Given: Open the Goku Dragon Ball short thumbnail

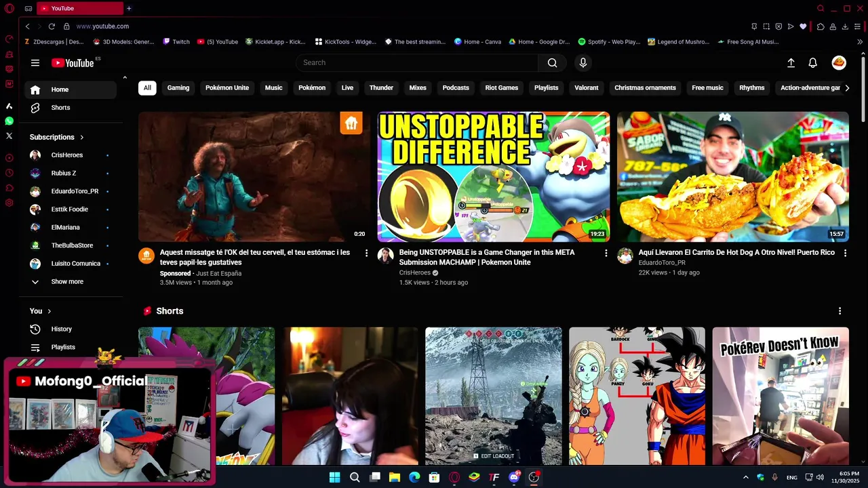Looking at the screenshot, I should pyautogui.click(x=637, y=396).
